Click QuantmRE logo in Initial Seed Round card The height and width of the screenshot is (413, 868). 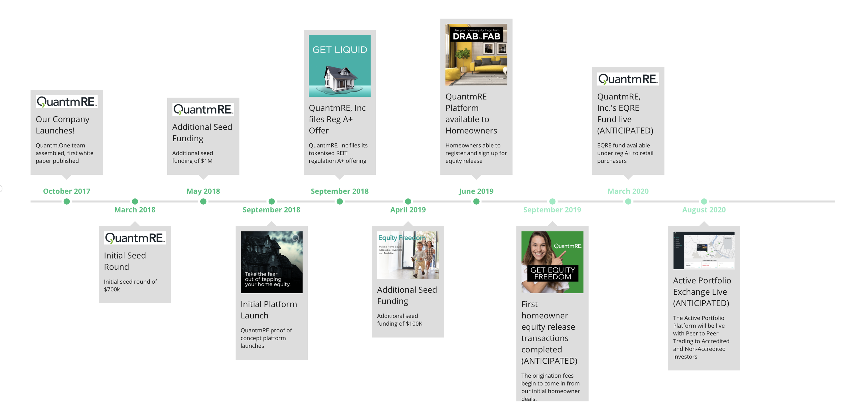click(x=135, y=238)
